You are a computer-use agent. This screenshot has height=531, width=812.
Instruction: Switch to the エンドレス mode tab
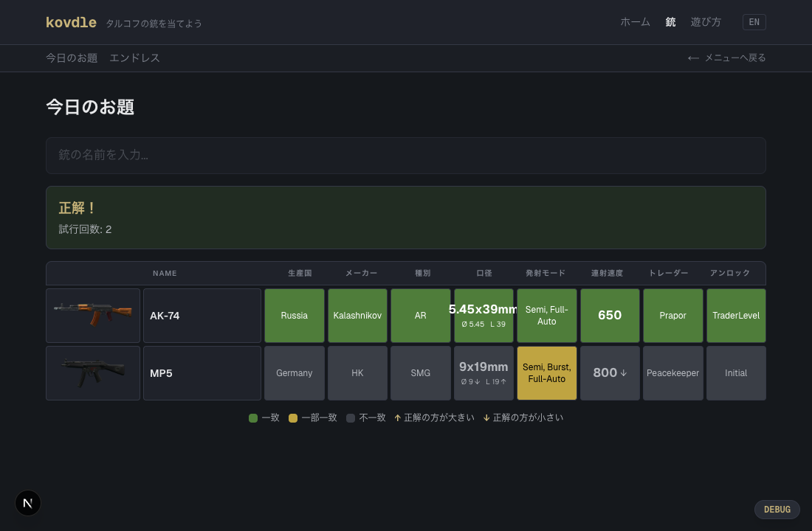[134, 58]
